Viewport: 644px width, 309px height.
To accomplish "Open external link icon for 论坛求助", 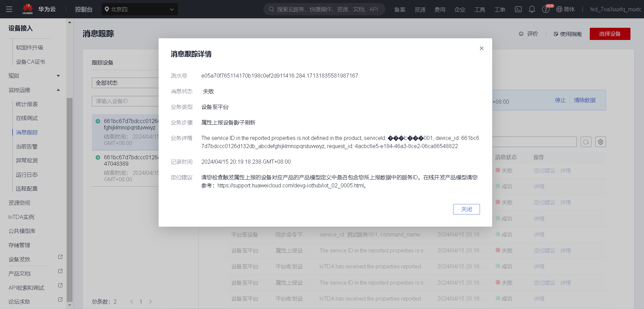I will [60, 300].
